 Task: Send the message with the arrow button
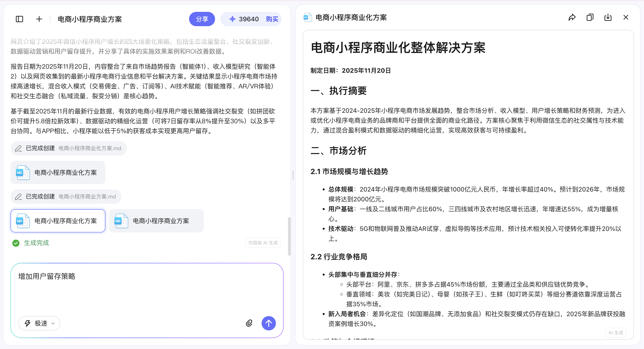(269, 323)
